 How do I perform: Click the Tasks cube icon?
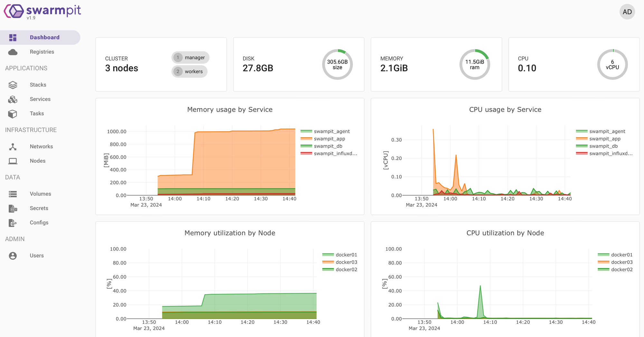pos(13,114)
